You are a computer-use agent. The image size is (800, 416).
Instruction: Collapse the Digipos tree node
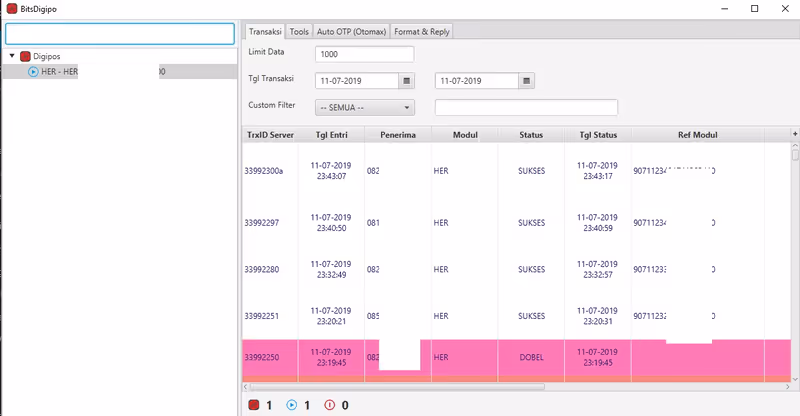click(x=12, y=57)
